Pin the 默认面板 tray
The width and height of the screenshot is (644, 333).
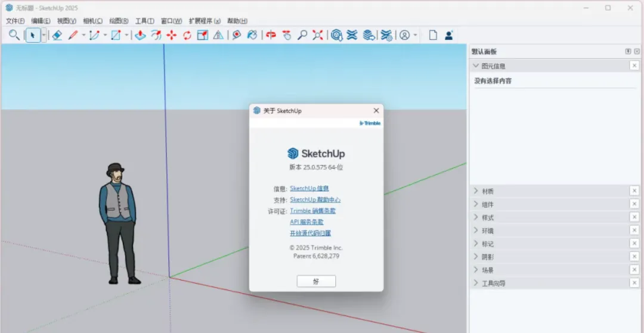tap(628, 52)
